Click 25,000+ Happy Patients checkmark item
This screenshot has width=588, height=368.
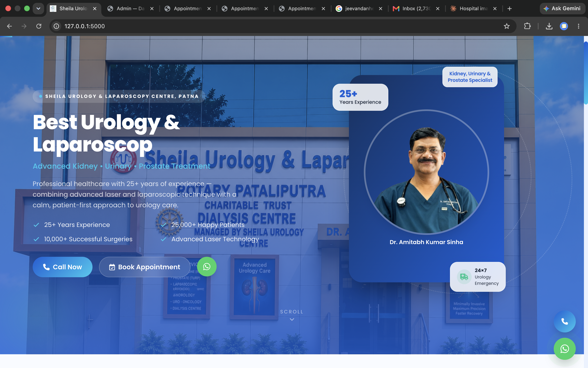[203, 225]
